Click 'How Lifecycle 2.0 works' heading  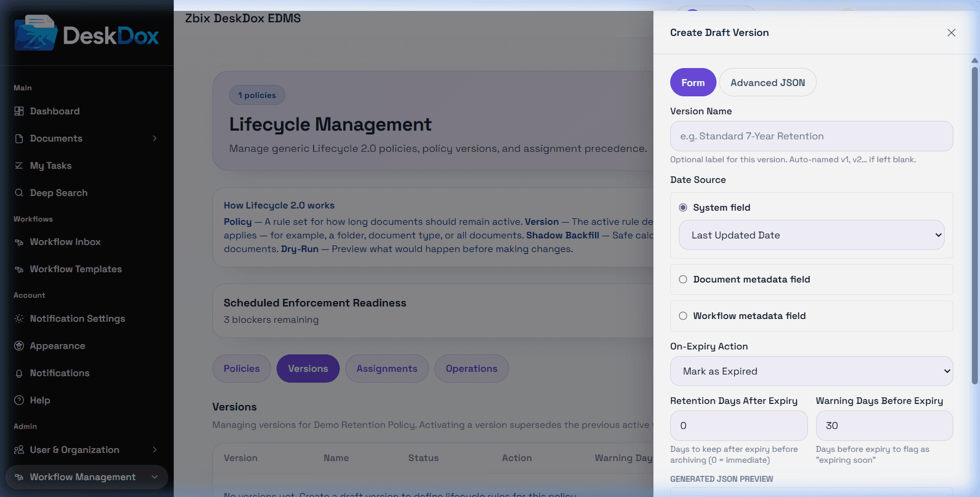pos(279,205)
